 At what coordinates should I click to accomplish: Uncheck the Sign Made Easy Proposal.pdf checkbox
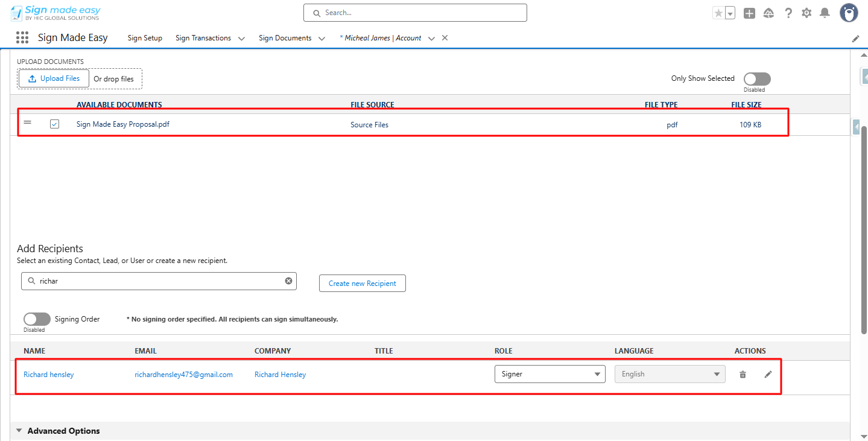click(x=54, y=124)
